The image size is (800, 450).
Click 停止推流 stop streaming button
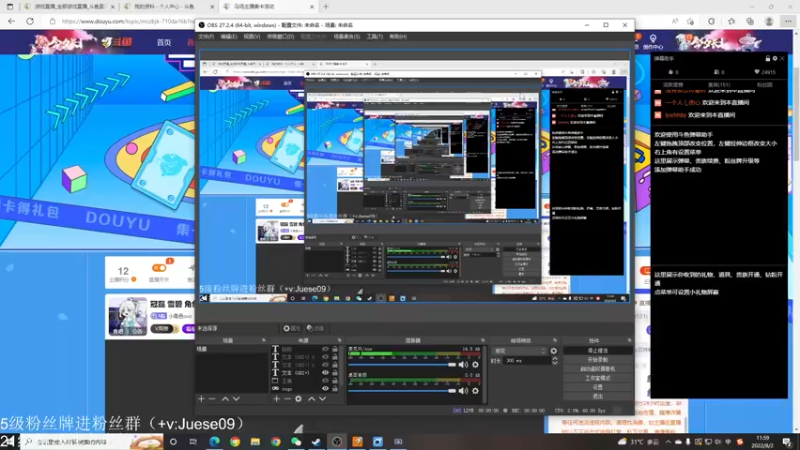tap(597, 351)
